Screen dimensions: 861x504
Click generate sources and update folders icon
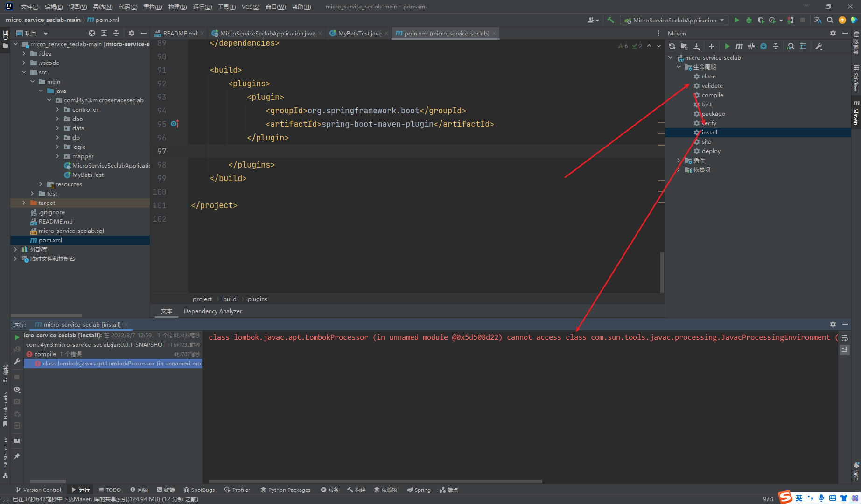684,46
